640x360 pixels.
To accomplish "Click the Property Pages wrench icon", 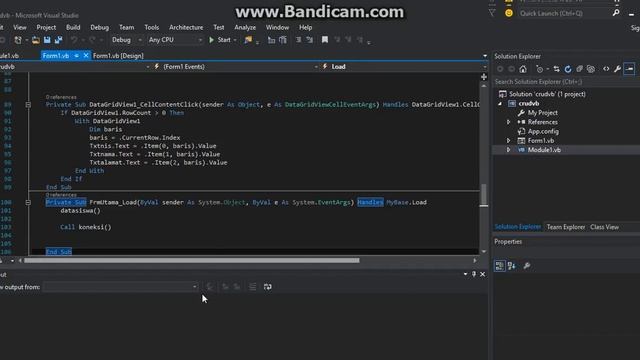I will tap(527, 266).
